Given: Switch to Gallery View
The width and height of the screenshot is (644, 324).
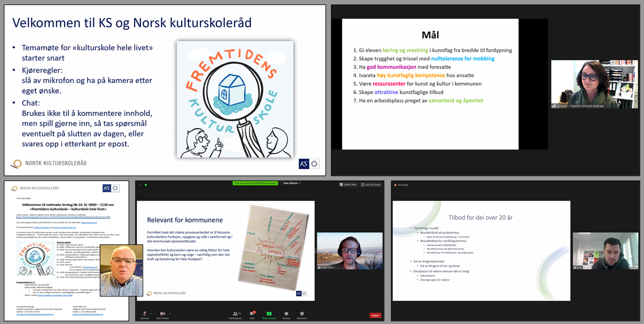Looking at the screenshot, I should click(347, 184).
